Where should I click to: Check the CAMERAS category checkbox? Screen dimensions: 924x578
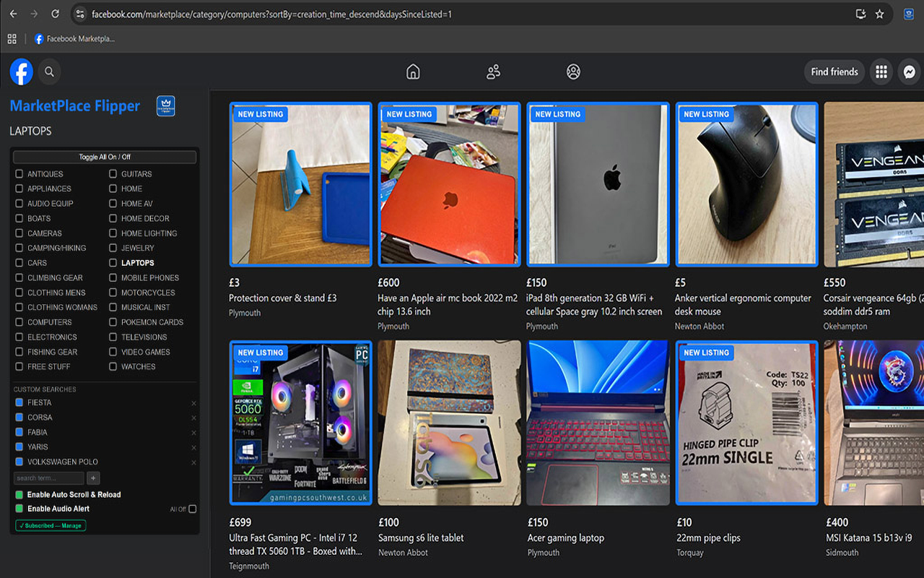click(x=19, y=233)
